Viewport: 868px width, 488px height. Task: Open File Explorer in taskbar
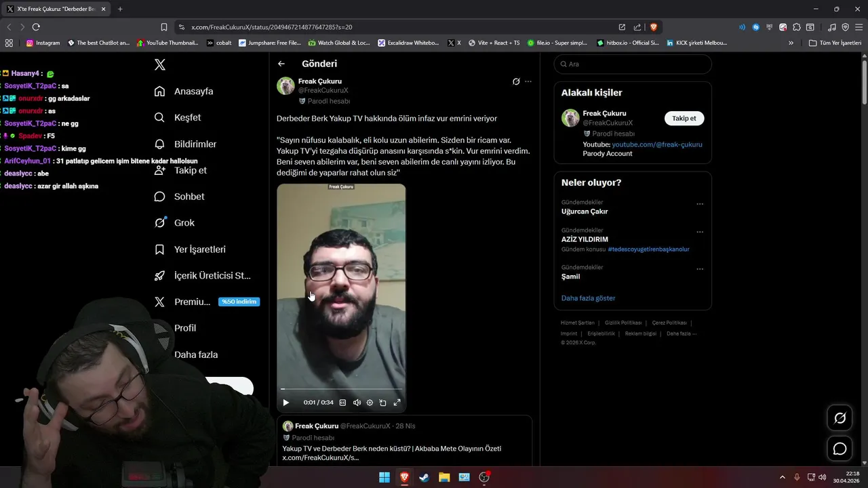pos(444,477)
